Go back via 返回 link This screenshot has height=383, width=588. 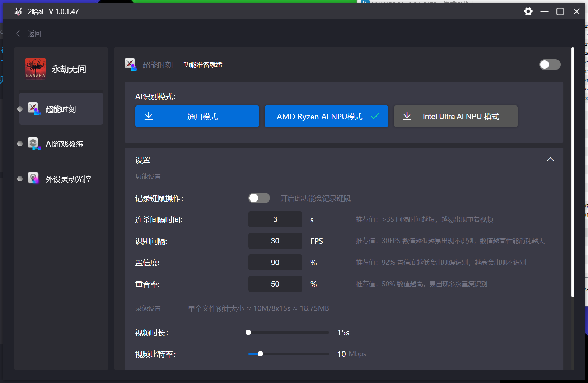coord(34,33)
